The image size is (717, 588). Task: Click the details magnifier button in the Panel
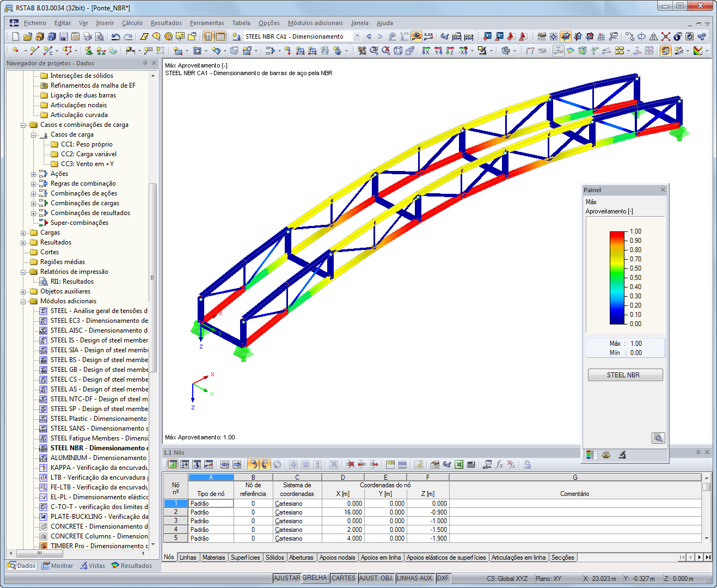pyautogui.click(x=658, y=438)
